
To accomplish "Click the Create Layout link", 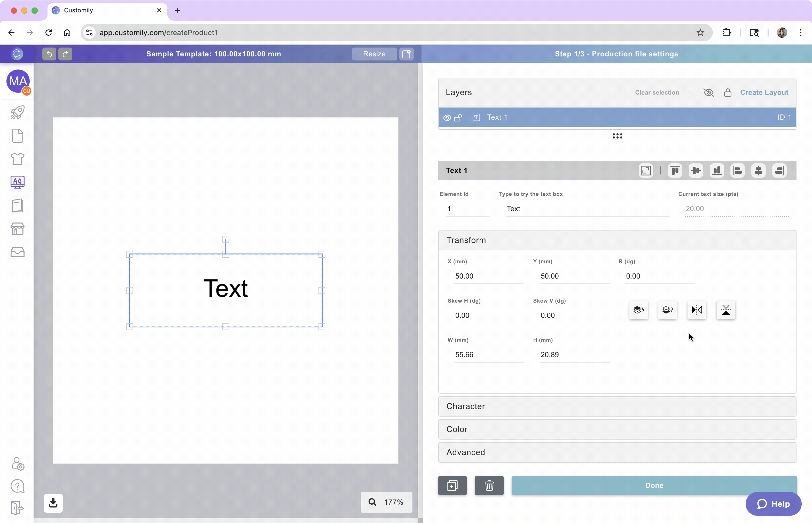I will pos(764,92).
